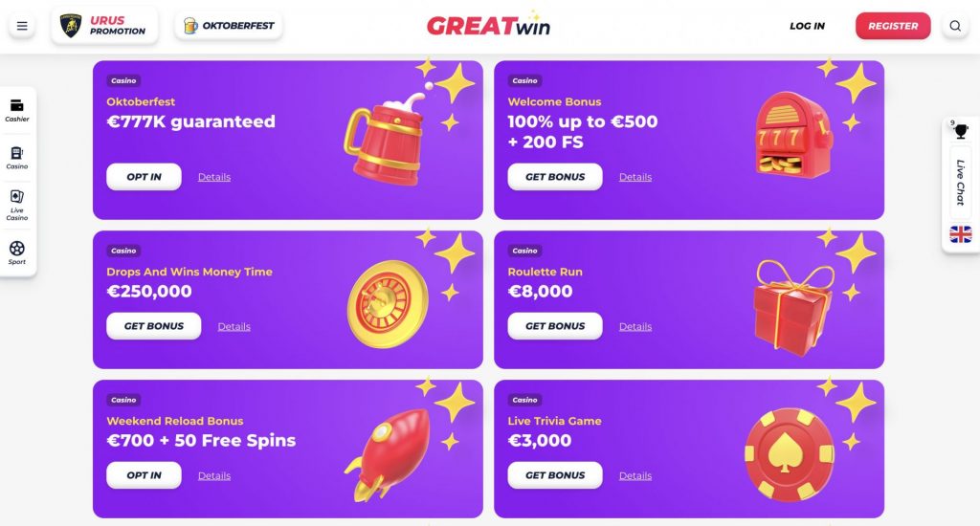The height and width of the screenshot is (526, 980).
Task: View Details for Drops And Wins
Action: tap(234, 327)
